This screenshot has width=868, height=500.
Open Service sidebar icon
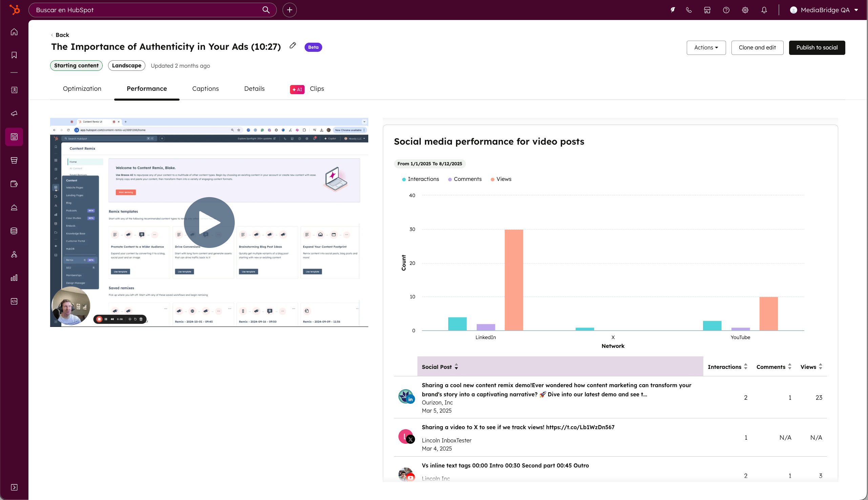tap(14, 207)
